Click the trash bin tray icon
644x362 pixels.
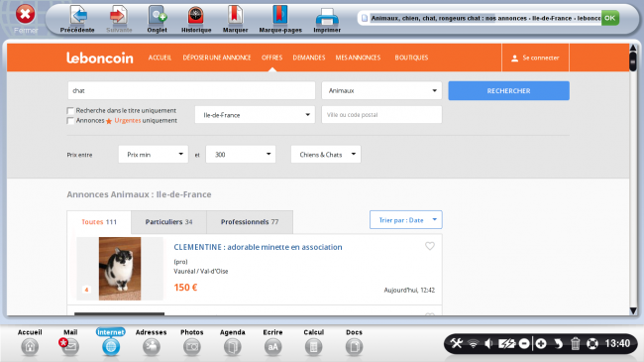[x=575, y=343]
